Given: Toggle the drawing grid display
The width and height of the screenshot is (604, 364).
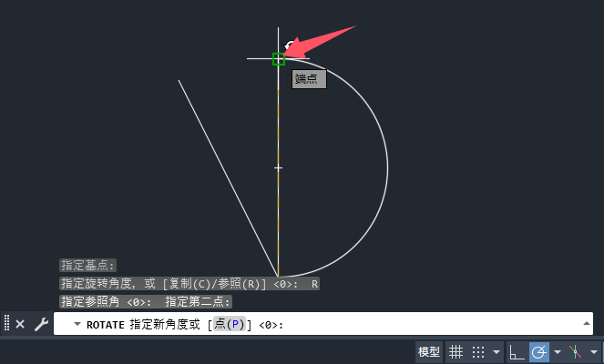Looking at the screenshot, I should (456, 351).
